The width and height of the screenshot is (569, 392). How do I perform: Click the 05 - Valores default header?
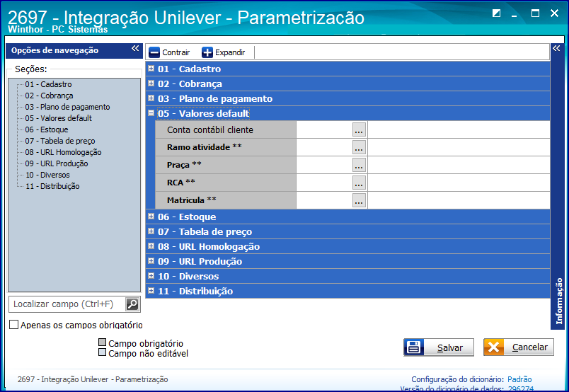coord(204,113)
